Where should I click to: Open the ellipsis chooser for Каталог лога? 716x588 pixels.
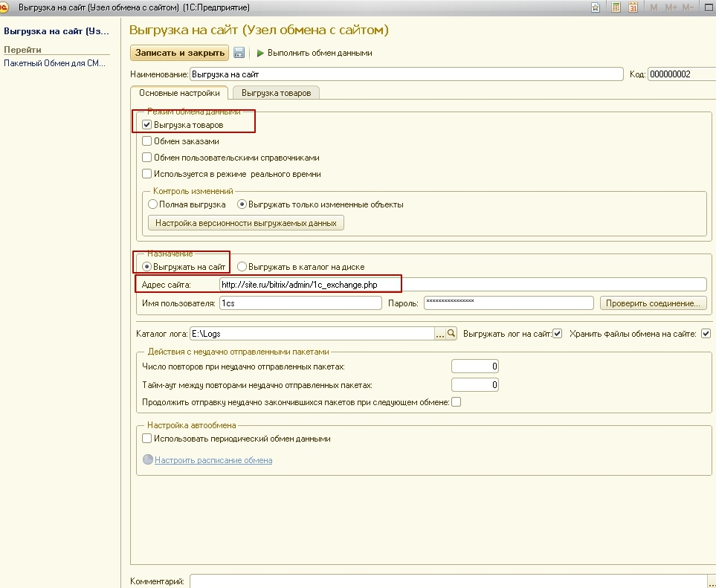tap(439, 334)
